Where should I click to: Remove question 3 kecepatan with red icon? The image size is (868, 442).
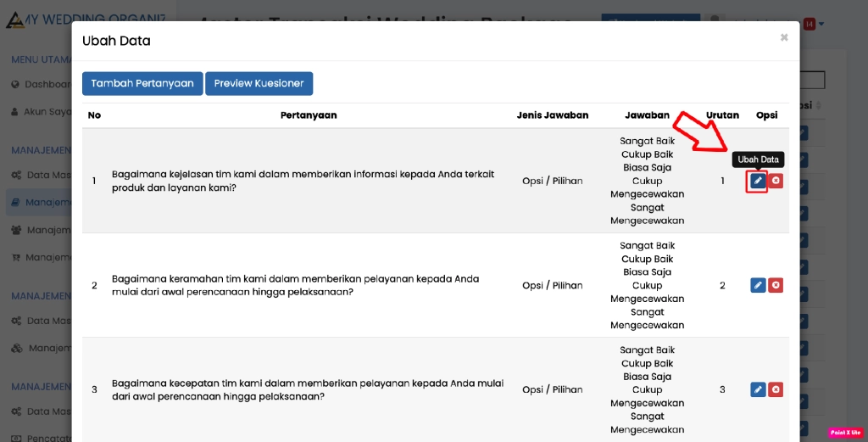click(x=776, y=389)
